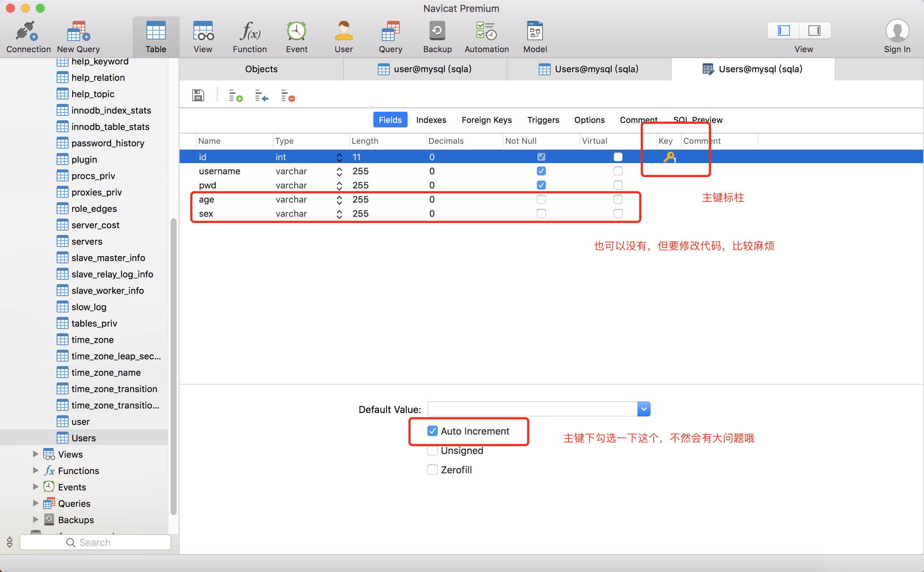
Task: Switch to the Objects tab
Action: click(261, 69)
